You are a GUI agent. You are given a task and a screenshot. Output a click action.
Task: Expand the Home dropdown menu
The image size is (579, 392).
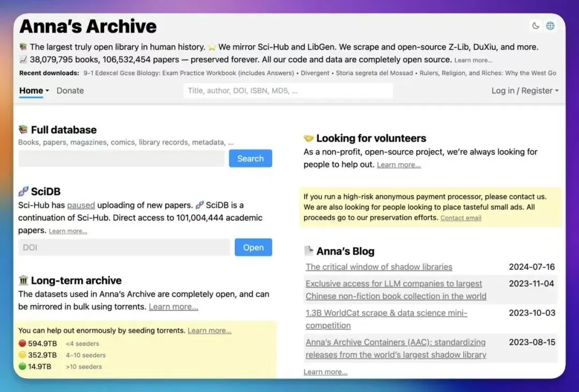pyautogui.click(x=34, y=91)
